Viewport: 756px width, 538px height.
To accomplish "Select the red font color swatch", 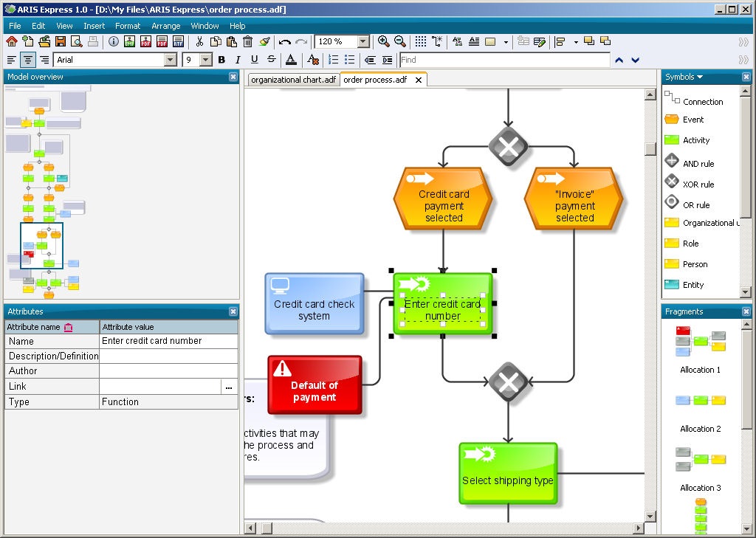I will 291,60.
